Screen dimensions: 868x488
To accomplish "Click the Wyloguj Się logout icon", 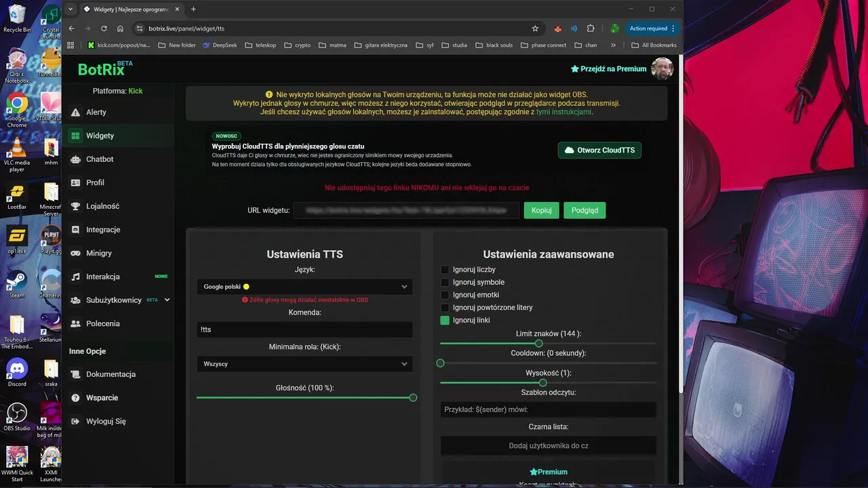I will click(75, 421).
